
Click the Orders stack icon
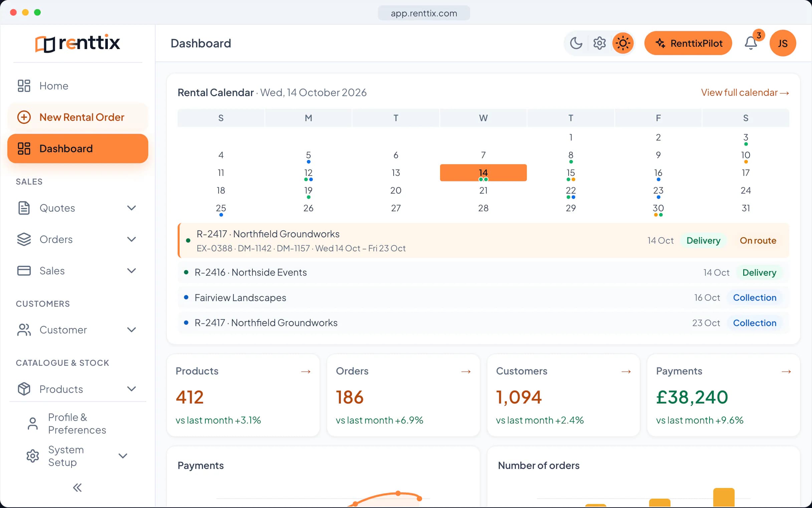pyautogui.click(x=24, y=239)
